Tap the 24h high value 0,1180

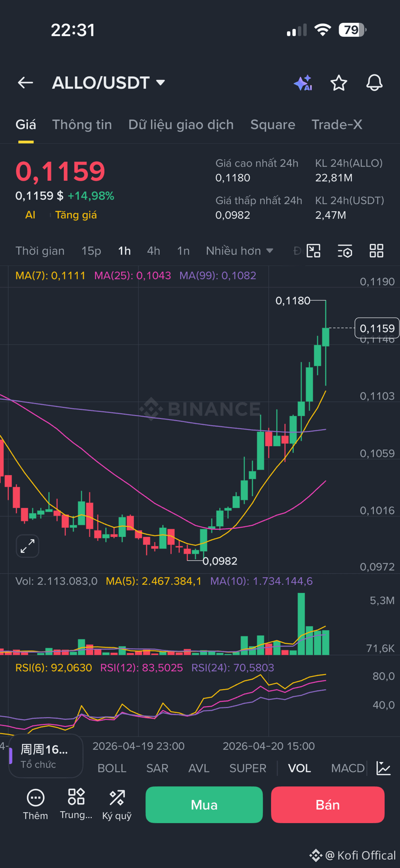click(233, 178)
